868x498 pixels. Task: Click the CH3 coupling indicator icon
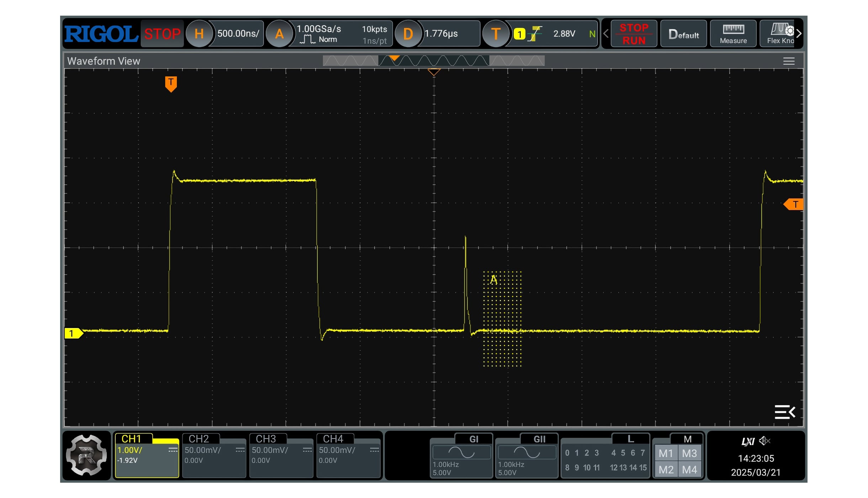click(307, 450)
